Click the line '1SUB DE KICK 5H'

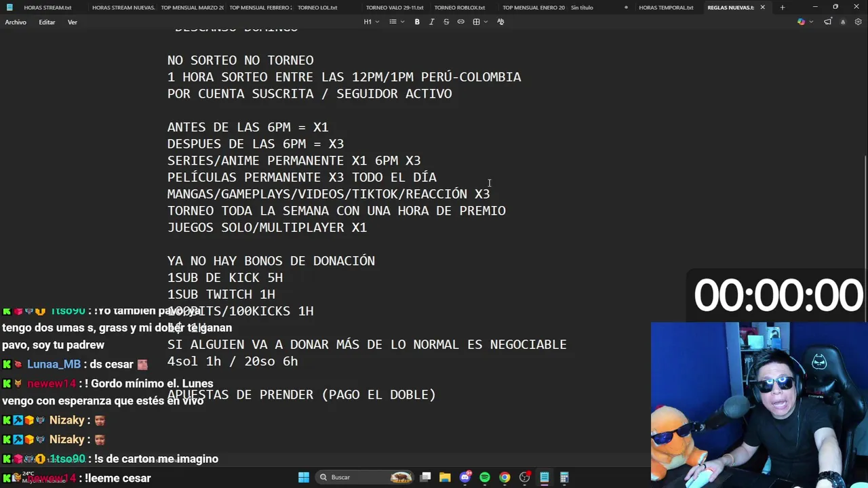coord(225,278)
